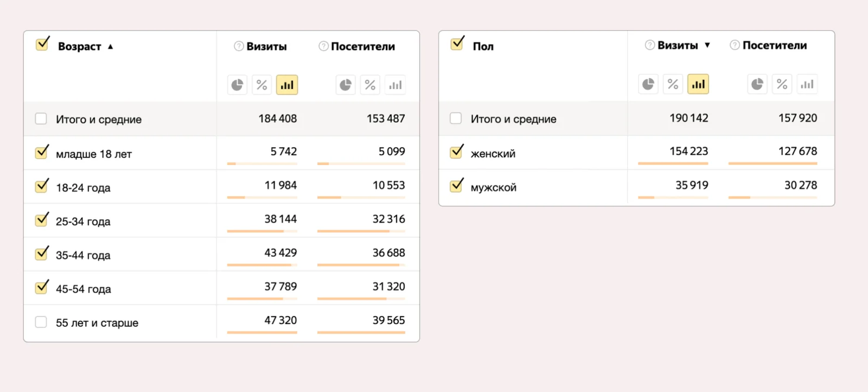
Task: Select bar chart for Посетители in Пол table
Action: tap(807, 84)
